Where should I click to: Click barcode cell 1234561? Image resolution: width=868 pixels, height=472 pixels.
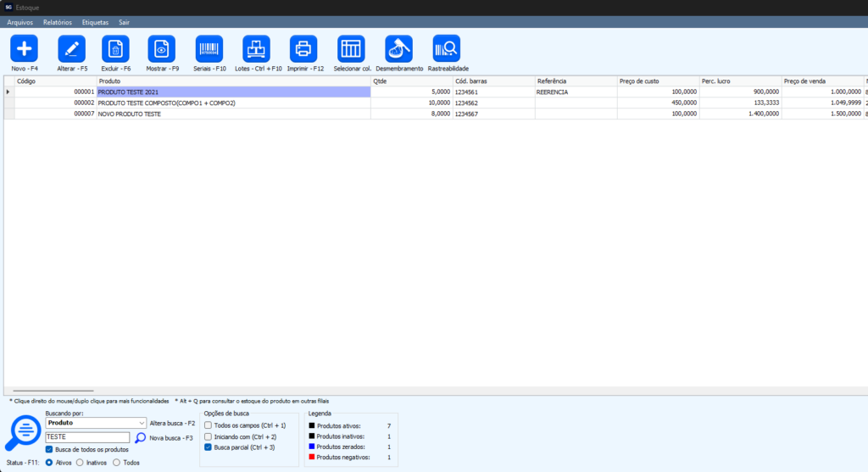pyautogui.click(x=494, y=92)
